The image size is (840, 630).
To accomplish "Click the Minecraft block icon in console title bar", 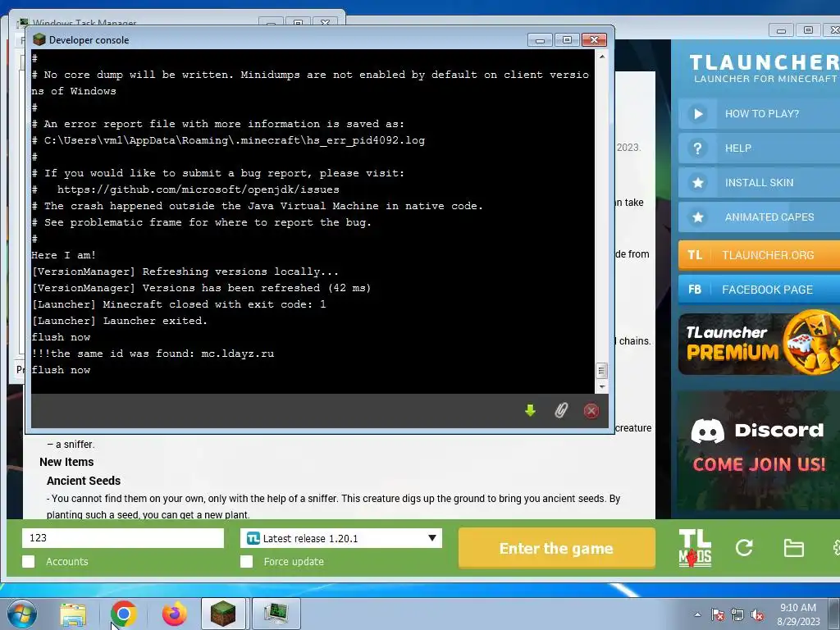I will point(39,39).
